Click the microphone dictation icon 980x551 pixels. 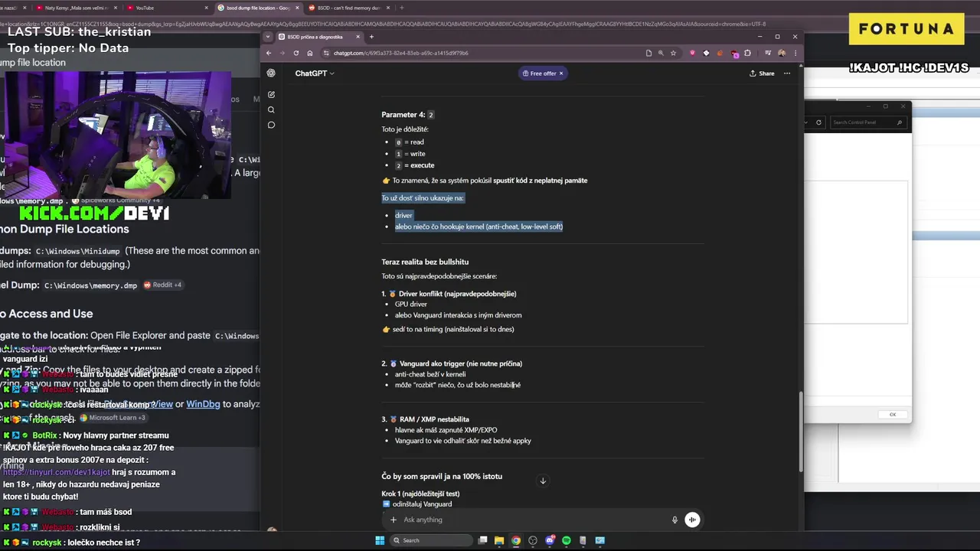[675, 520]
